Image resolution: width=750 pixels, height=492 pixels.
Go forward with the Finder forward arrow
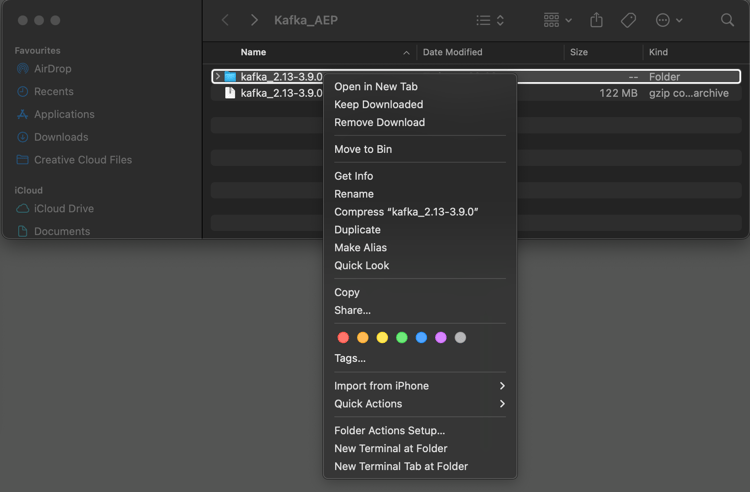[x=254, y=20]
